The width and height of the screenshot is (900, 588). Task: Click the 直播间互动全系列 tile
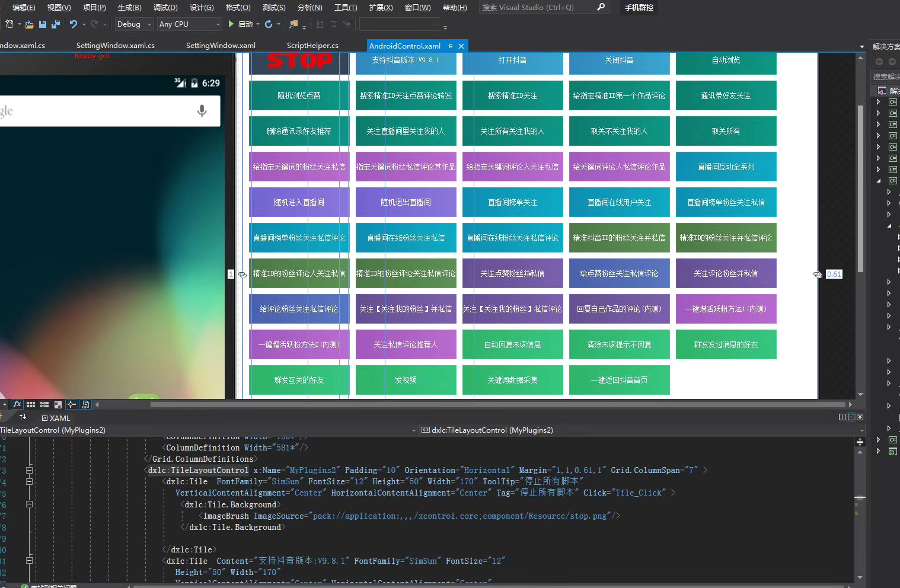coord(726,167)
